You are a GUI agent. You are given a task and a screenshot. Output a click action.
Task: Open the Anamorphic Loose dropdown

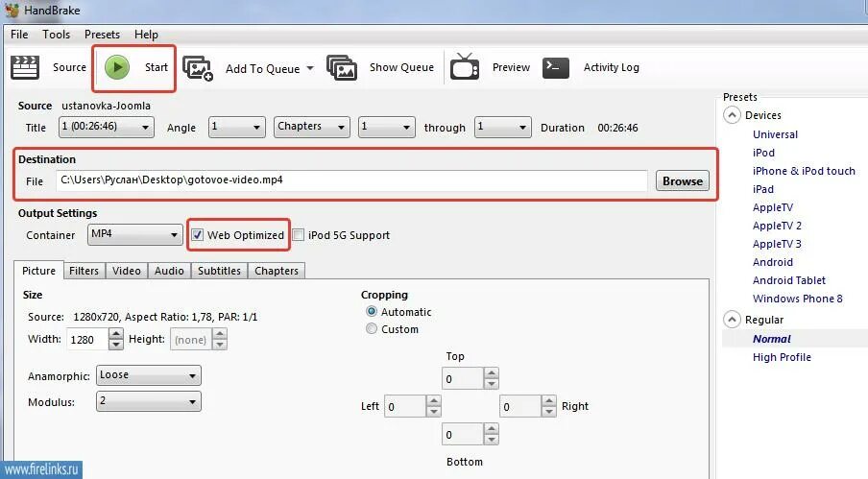pos(149,375)
